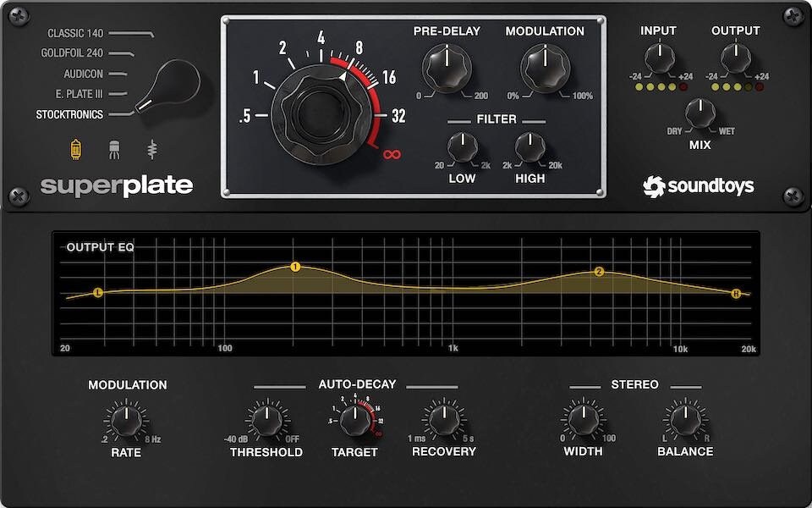Click the plate model selector knob

pyautogui.click(x=168, y=87)
